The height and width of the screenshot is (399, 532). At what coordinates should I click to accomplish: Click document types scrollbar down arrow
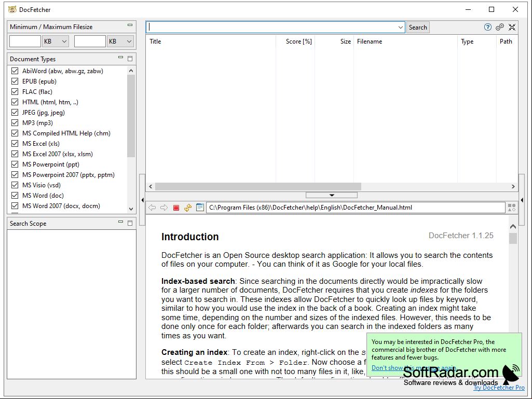pyautogui.click(x=131, y=209)
